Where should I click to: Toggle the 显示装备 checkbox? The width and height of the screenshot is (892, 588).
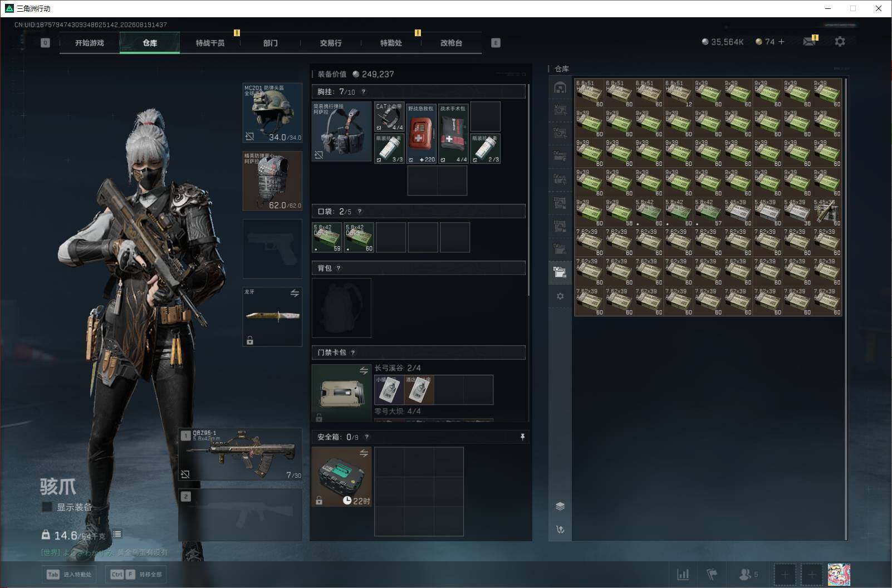pyautogui.click(x=47, y=507)
